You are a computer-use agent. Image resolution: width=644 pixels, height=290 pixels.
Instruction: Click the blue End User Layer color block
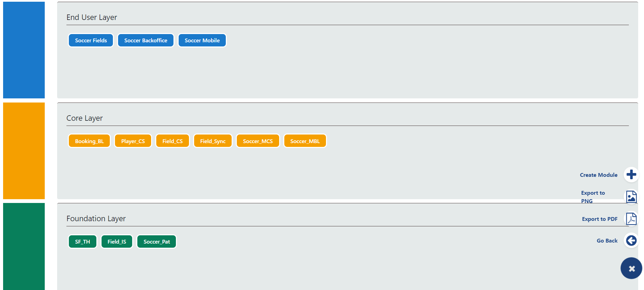coord(24,50)
